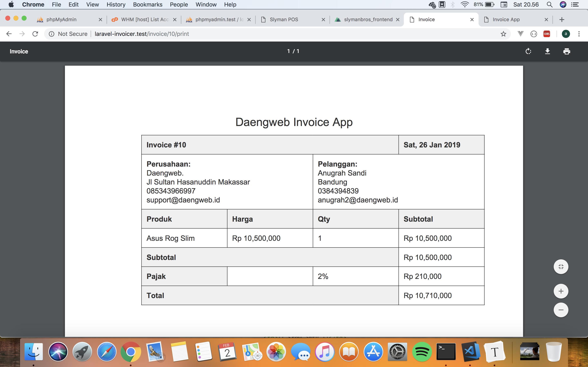Image resolution: width=588 pixels, height=367 pixels.
Task: Click the Invoice tab in browser
Action: click(426, 19)
